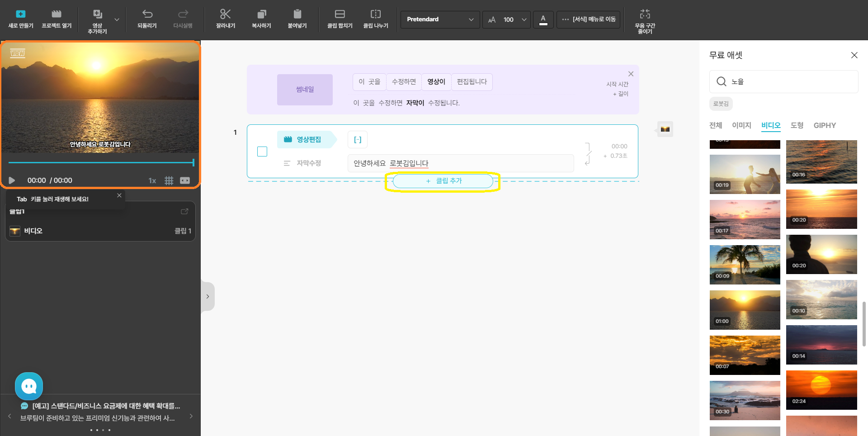
Task: Split clip with 클립 나누기 icon
Action: (376, 14)
